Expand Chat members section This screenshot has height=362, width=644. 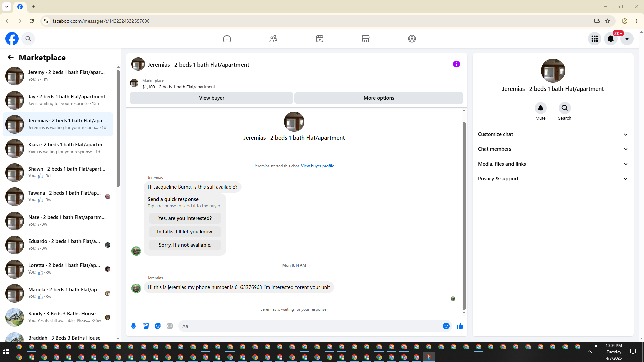coord(553,149)
